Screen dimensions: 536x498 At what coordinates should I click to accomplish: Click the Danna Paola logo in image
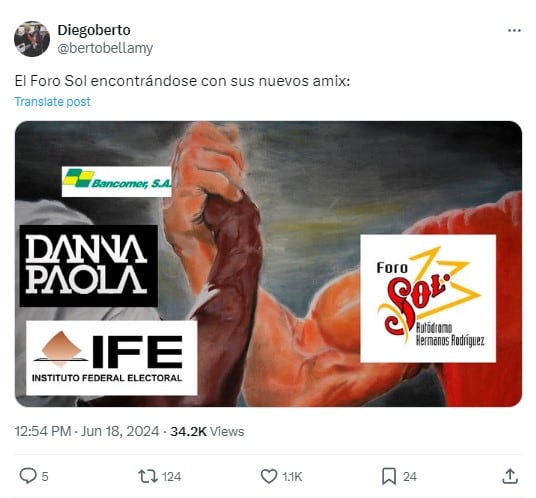pyautogui.click(x=89, y=266)
